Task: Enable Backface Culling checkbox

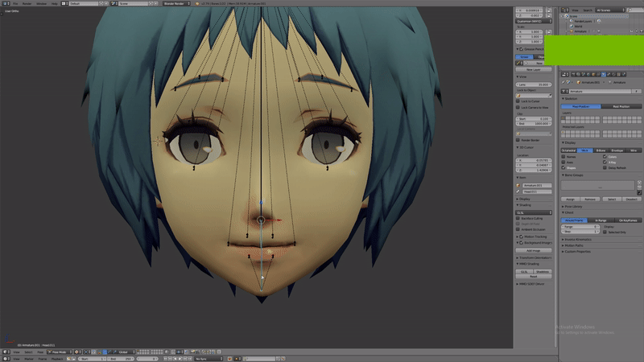Action: (518, 218)
